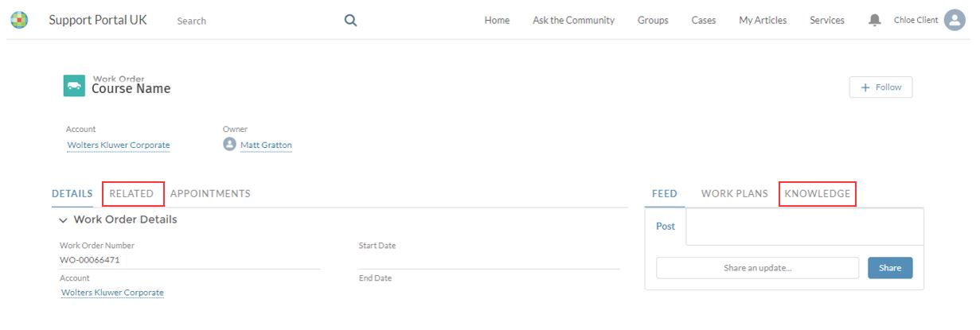Image resolution: width=980 pixels, height=330 pixels.
Task: Navigate to Cases
Action: coord(704,21)
